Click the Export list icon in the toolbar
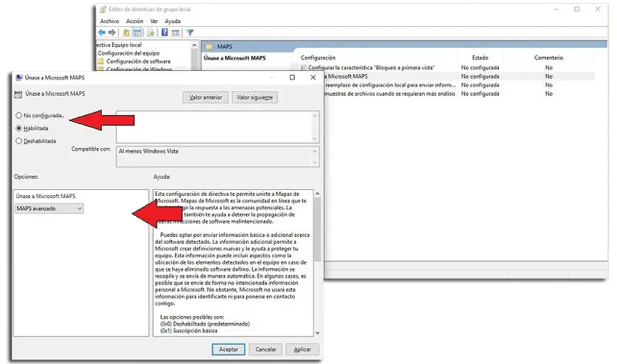Screen dimensions: 617x364 tap(150, 32)
